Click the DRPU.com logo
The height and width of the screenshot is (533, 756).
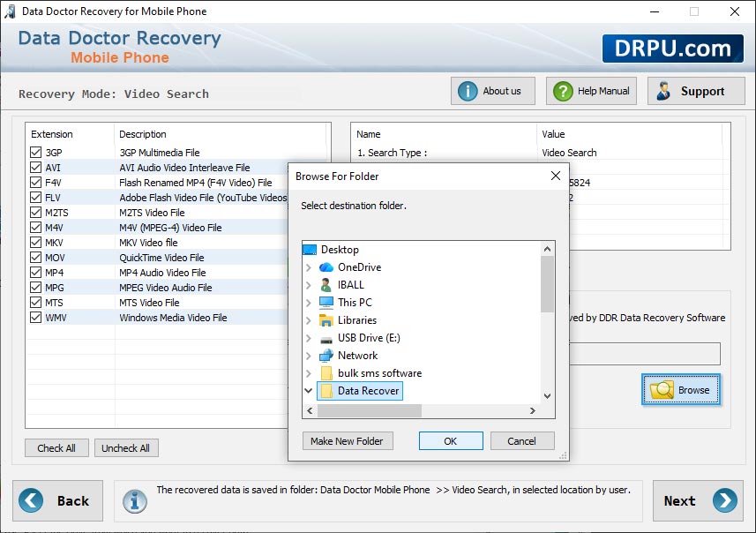[x=672, y=49]
